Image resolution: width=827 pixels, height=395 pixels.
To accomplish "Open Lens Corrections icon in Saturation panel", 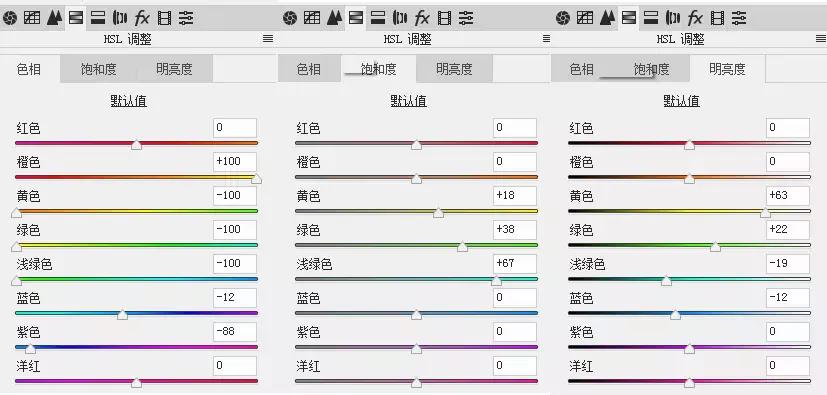I will 400,18.
